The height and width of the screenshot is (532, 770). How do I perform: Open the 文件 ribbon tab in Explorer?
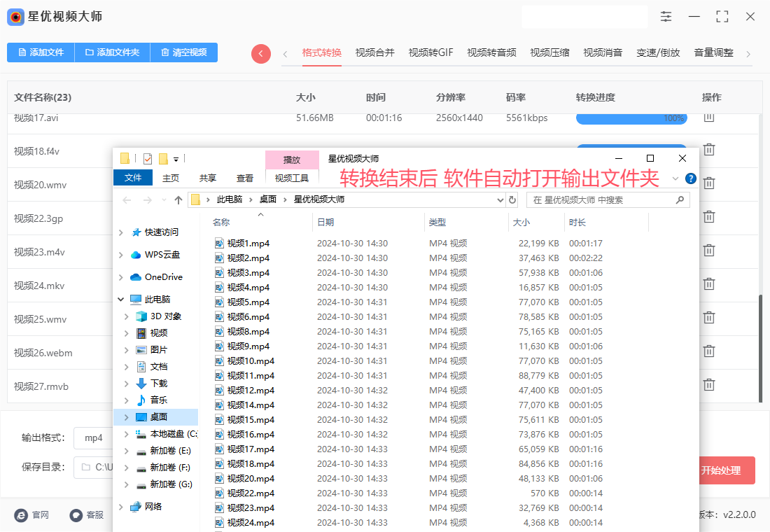(x=133, y=178)
